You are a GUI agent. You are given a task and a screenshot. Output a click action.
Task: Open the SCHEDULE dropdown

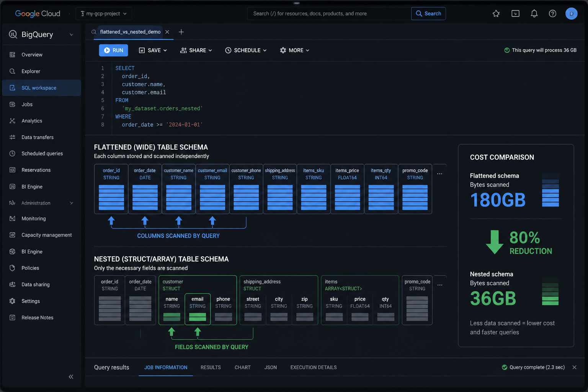[246, 50]
